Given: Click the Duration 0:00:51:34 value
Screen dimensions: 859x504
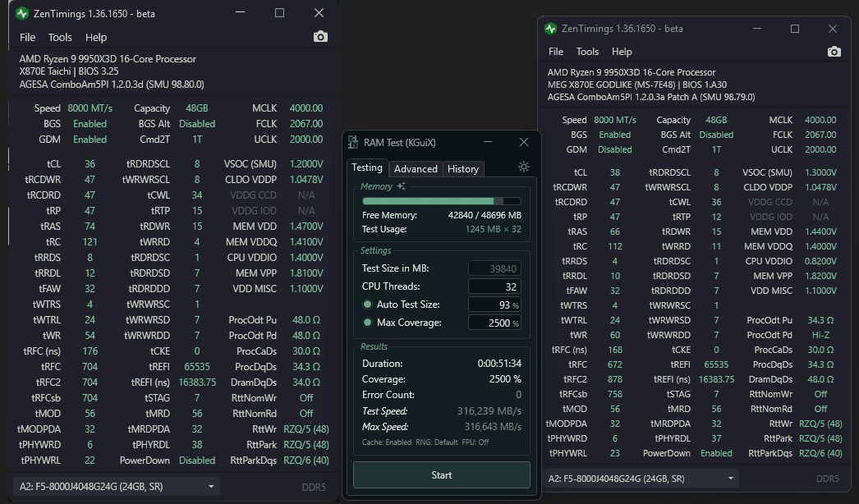Looking at the screenshot, I should coord(499,364).
